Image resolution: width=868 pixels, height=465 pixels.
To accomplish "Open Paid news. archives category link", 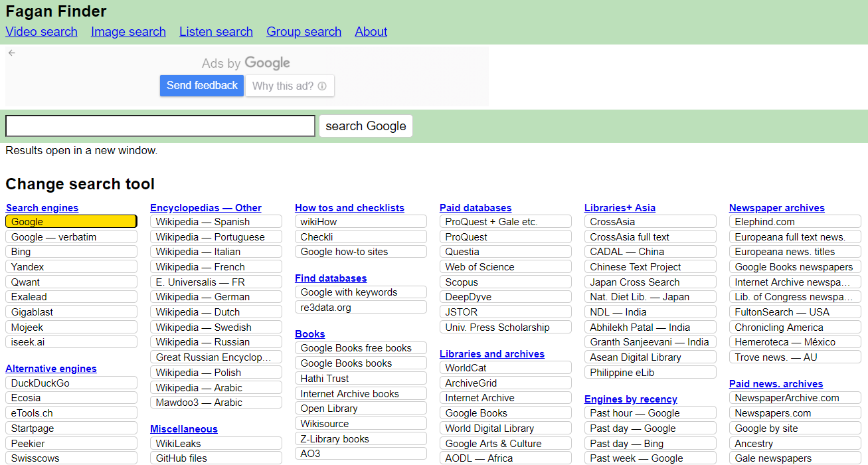I will 776,384.
